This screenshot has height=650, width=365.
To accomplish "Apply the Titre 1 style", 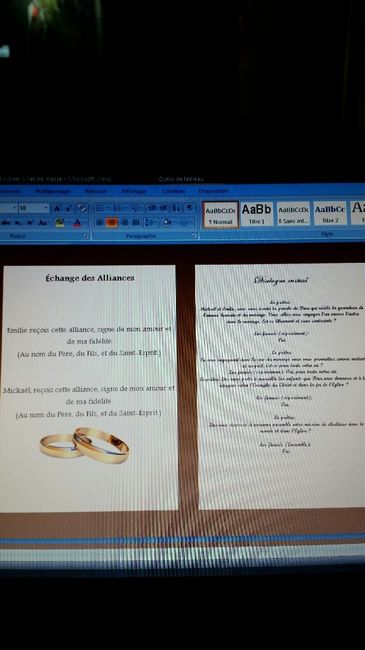I will 257,214.
